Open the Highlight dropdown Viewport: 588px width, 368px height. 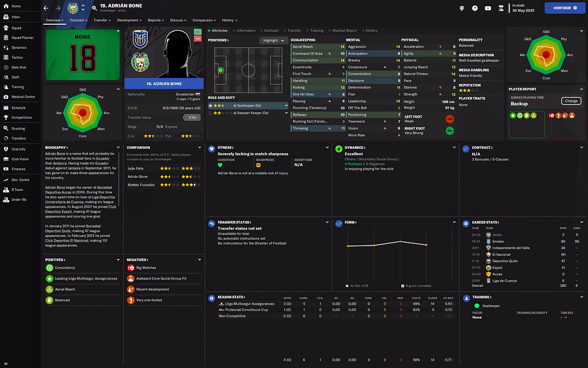(273, 40)
